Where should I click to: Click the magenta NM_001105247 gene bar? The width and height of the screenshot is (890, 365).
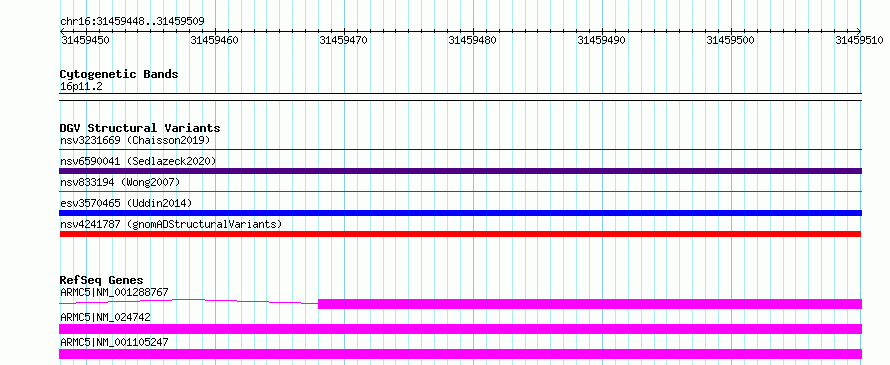pos(460,354)
